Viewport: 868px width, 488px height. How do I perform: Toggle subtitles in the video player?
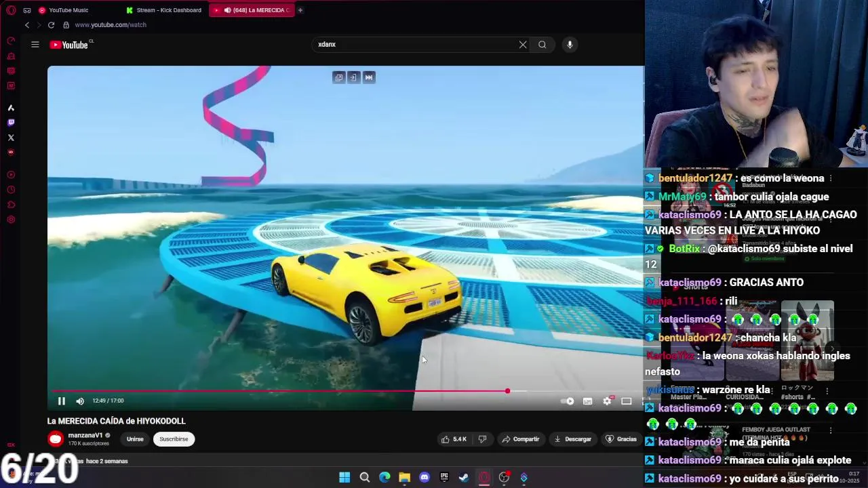[x=587, y=401]
